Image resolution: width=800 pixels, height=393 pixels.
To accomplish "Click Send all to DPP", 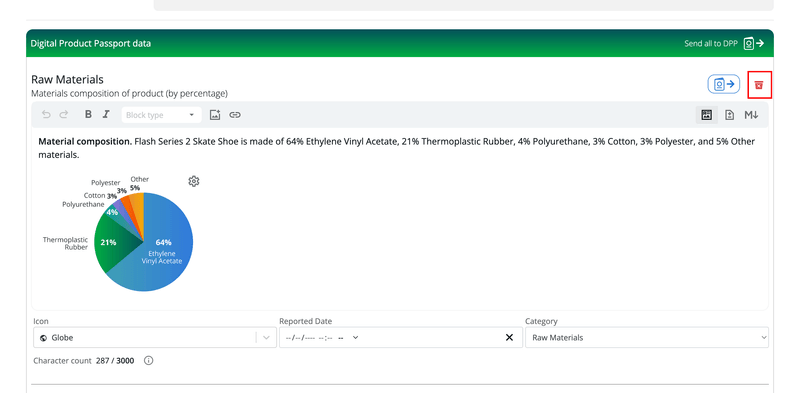I will (x=724, y=43).
